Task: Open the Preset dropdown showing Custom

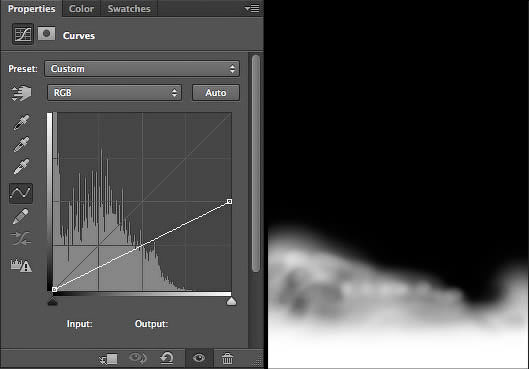Action: [142, 69]
